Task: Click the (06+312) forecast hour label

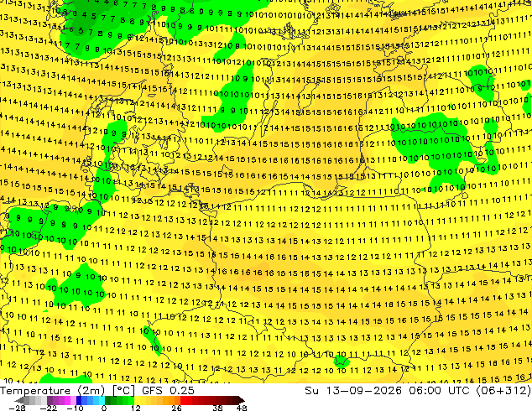Action: [503, 391]
